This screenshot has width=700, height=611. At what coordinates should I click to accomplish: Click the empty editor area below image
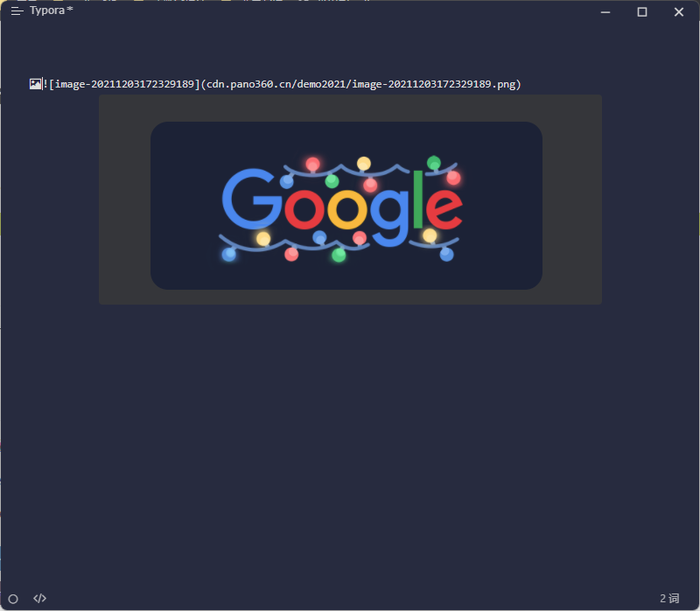click(x=350, y=446)
